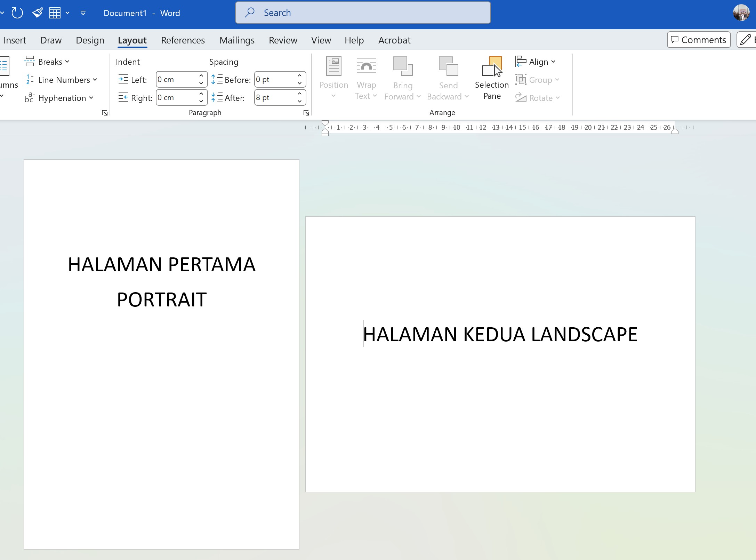Screen dimensions: 756x560
Task: Switch to the References tab
Action: pos(183,40)
